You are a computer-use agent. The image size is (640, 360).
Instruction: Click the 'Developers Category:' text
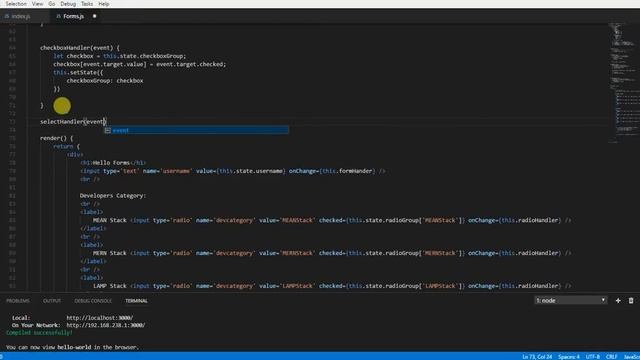pyautogui.click(x=113, y=196)
